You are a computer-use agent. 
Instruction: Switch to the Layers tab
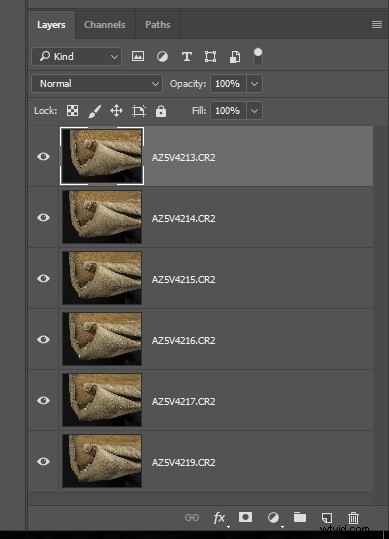pyautogui.click(x=51, y=25)
